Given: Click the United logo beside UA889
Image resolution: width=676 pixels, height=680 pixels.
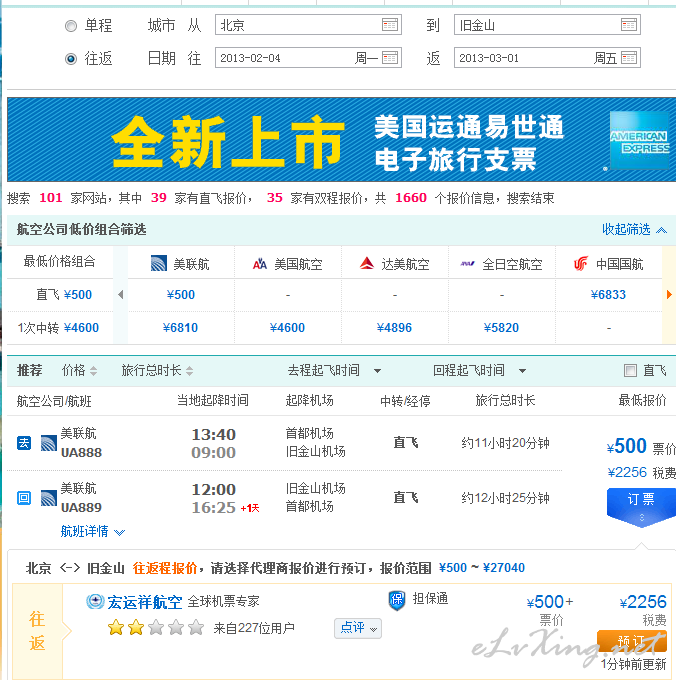Looking at the screenshot, I should [x=49, y=498].
